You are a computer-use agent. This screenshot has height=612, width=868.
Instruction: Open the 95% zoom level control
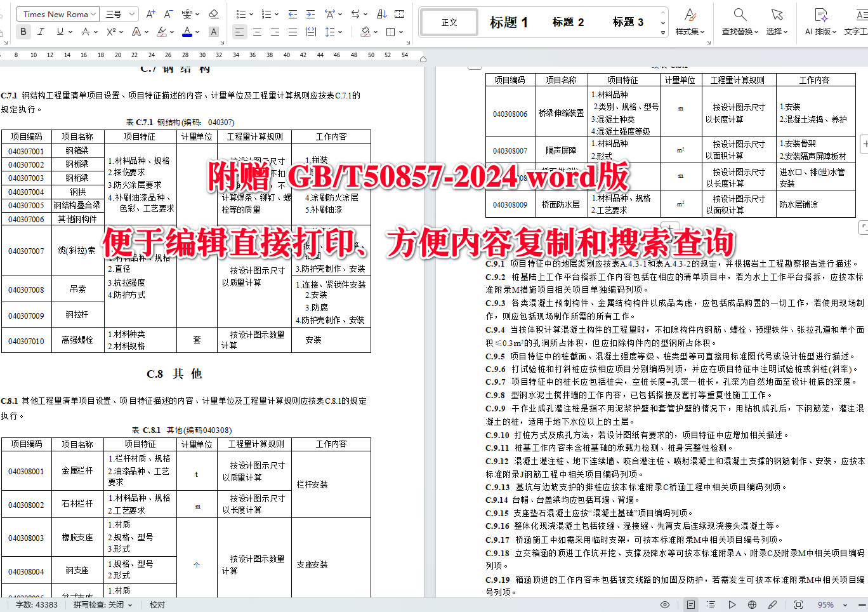click(x=825, y=604)
